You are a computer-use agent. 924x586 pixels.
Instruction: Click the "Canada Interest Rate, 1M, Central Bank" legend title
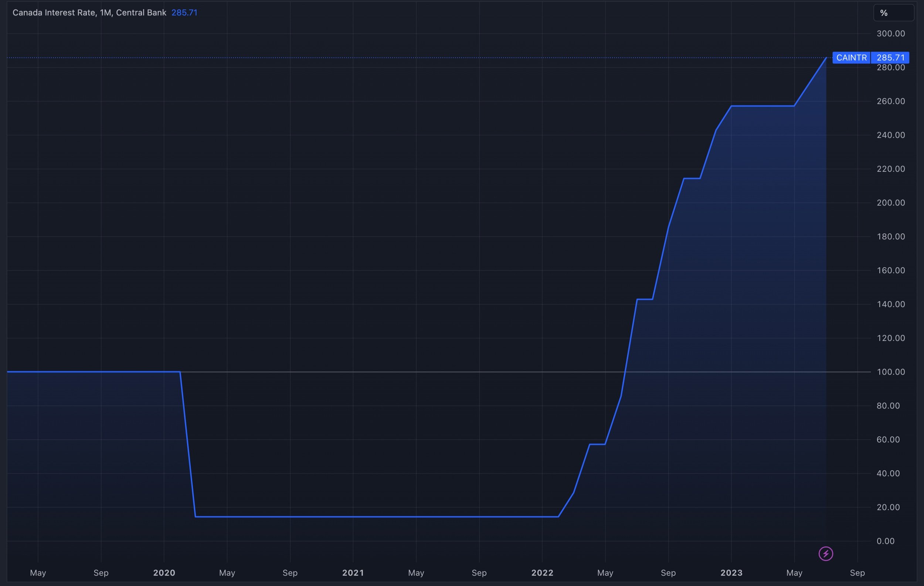click(x=89, y=13)
